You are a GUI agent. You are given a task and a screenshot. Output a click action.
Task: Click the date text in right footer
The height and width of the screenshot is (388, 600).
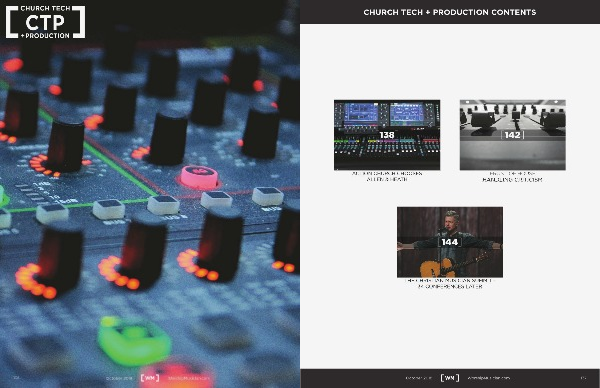419,378
